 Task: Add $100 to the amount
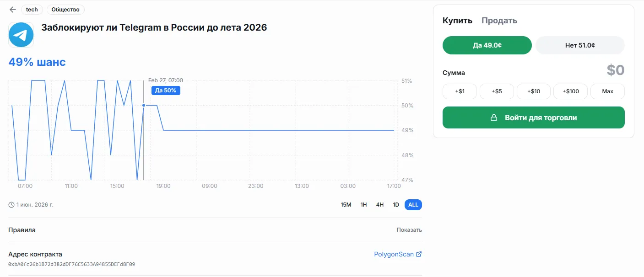(x=571, y=91)
